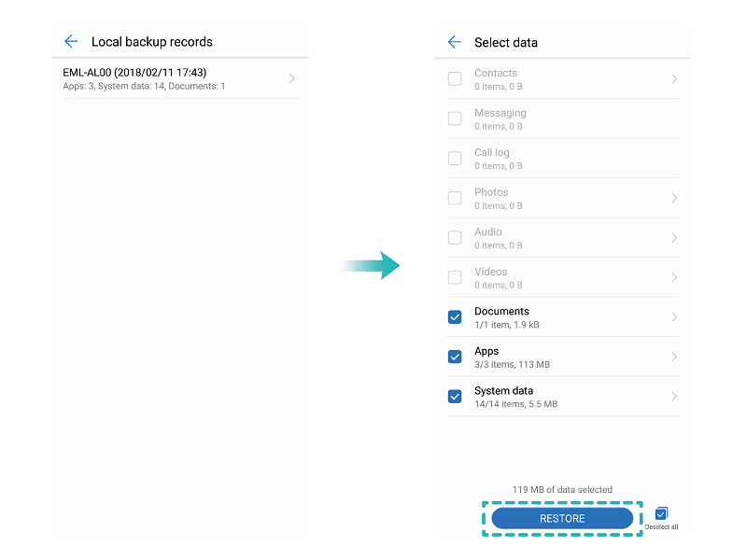Expand the Photos entry chevron

[674, 198]
